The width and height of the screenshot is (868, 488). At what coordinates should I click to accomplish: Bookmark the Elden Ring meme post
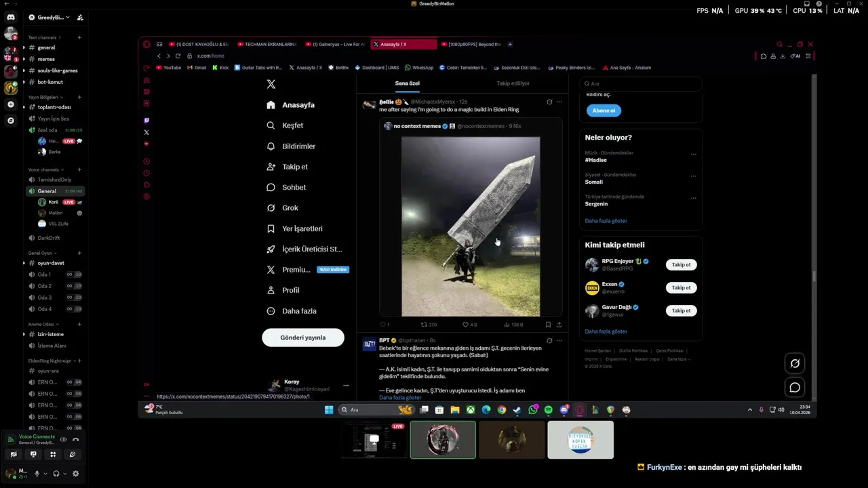(x=548, y=325)
